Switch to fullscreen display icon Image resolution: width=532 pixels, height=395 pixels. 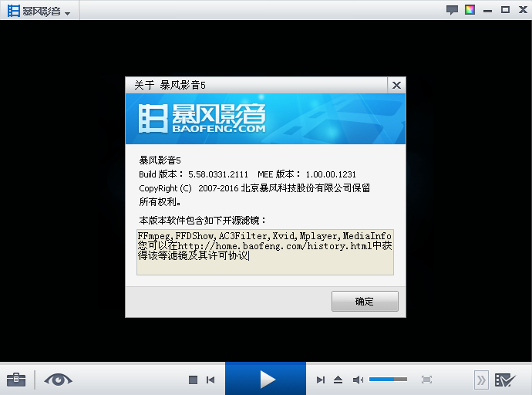click(x=426, y=380)
